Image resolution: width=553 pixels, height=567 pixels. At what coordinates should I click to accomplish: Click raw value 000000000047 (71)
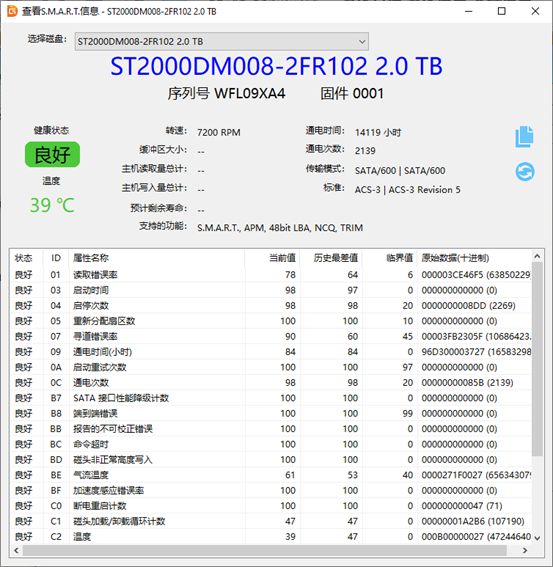tap(461, 506)
